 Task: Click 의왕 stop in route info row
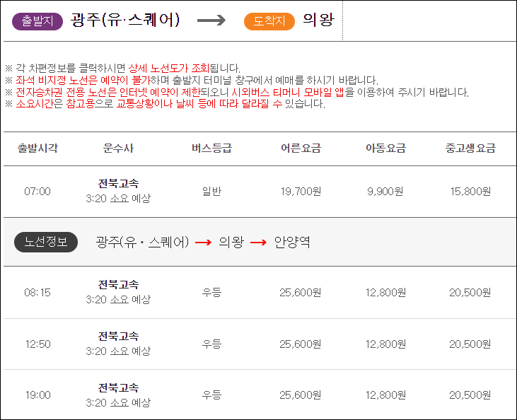(x=231, y=243)
